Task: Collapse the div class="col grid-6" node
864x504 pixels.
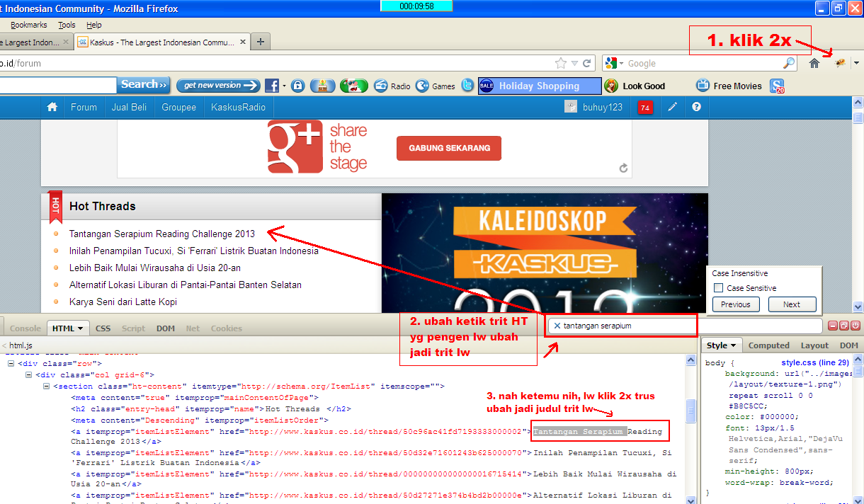Action: pos(29,375)
